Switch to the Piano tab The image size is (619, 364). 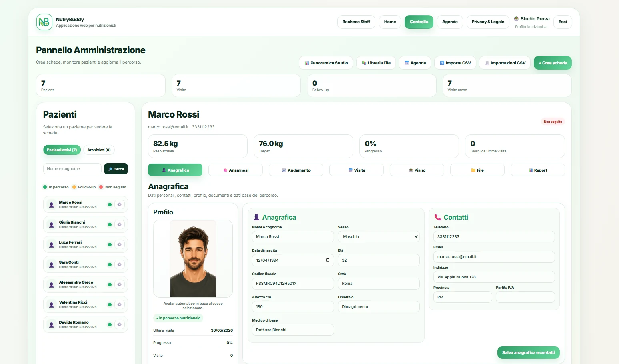[x=417, y=170]
